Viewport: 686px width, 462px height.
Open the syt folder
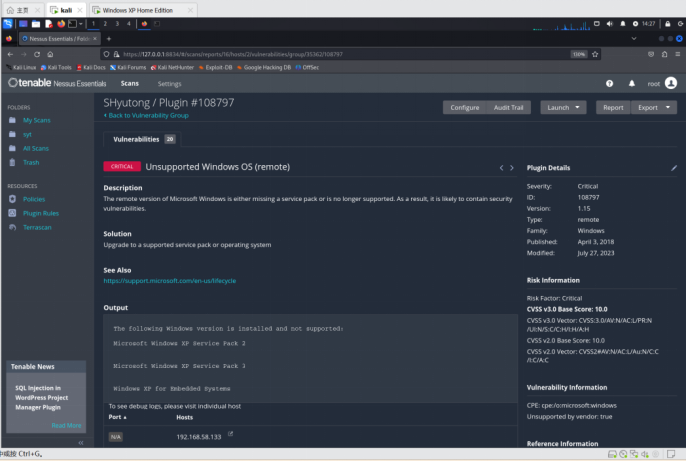[27, 134]
